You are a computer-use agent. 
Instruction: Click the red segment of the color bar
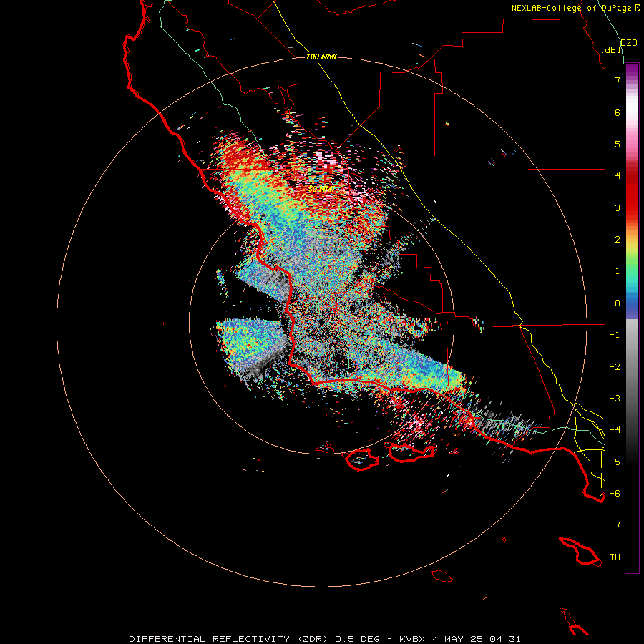click(632, 193)
